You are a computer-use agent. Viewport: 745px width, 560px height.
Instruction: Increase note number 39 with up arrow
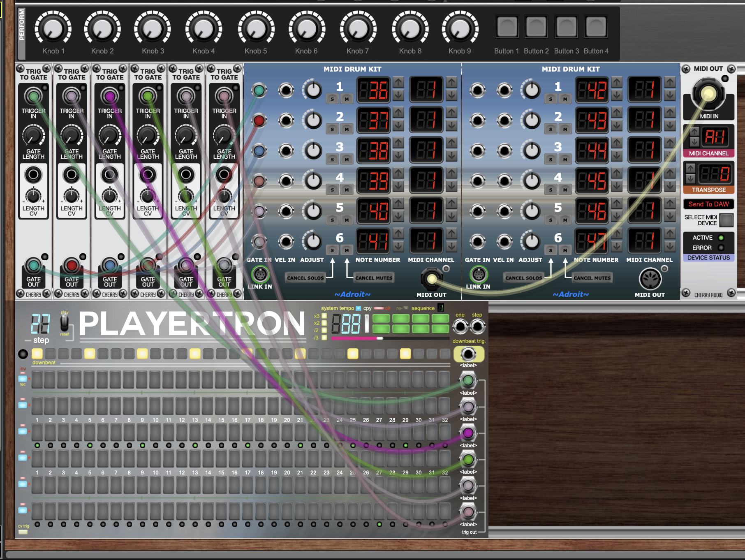(398, 173)
